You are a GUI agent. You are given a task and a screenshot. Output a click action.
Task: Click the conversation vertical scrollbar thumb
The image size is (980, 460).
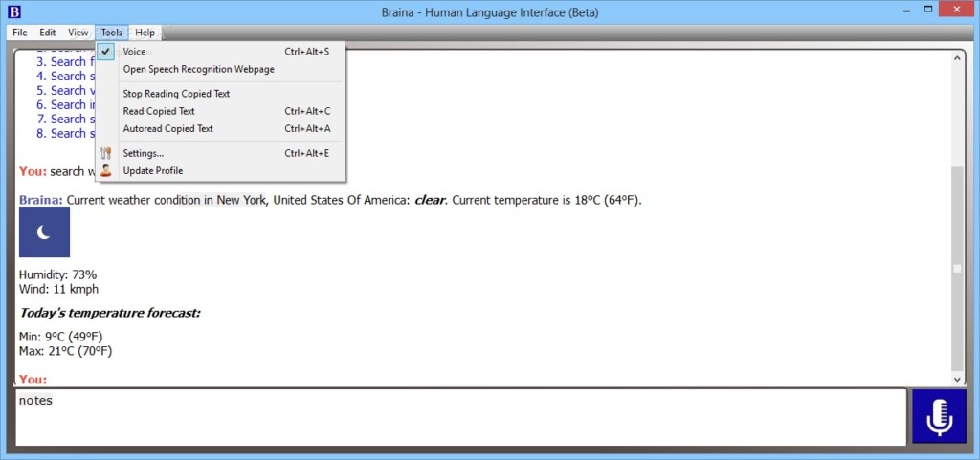point(957,269)
